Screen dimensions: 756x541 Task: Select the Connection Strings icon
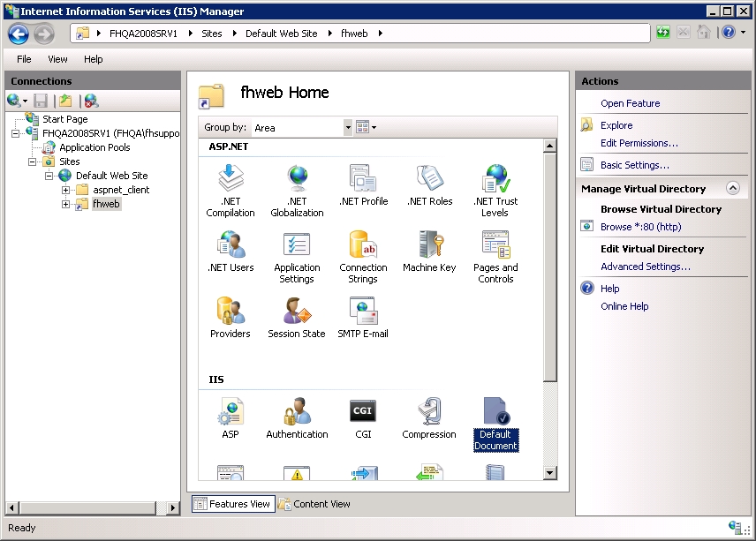click(363, 257)
